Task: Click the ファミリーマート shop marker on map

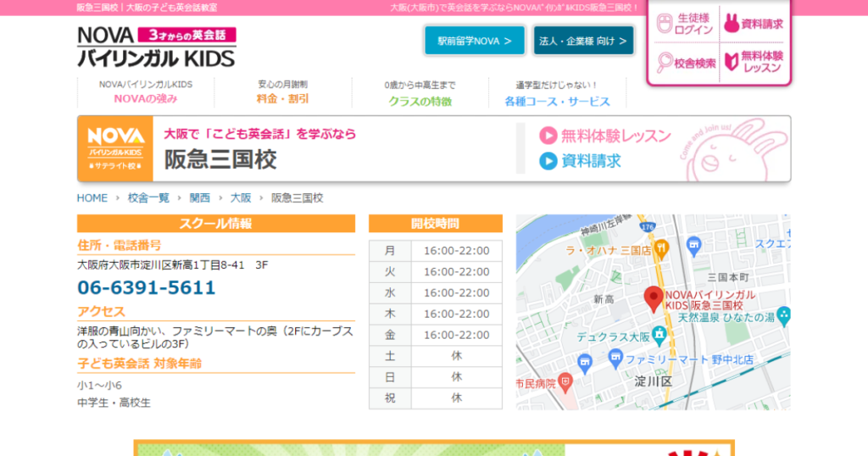Action: coord(615,359)
